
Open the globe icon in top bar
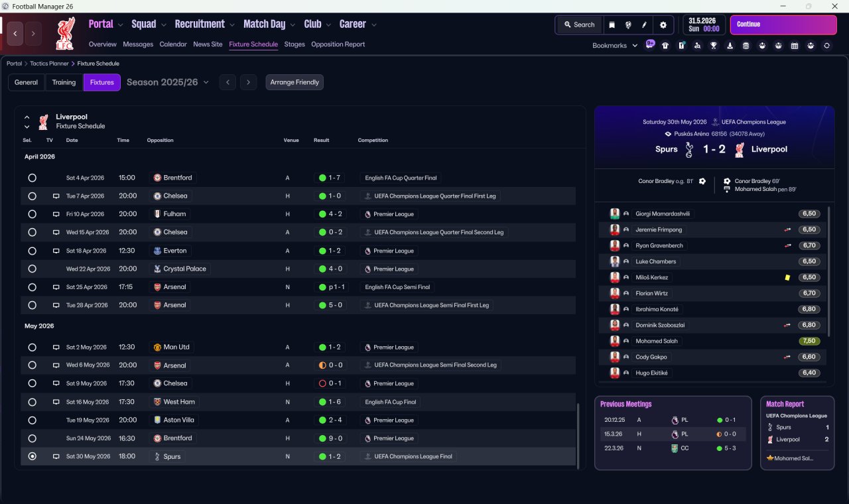click(x=628, y=25)
